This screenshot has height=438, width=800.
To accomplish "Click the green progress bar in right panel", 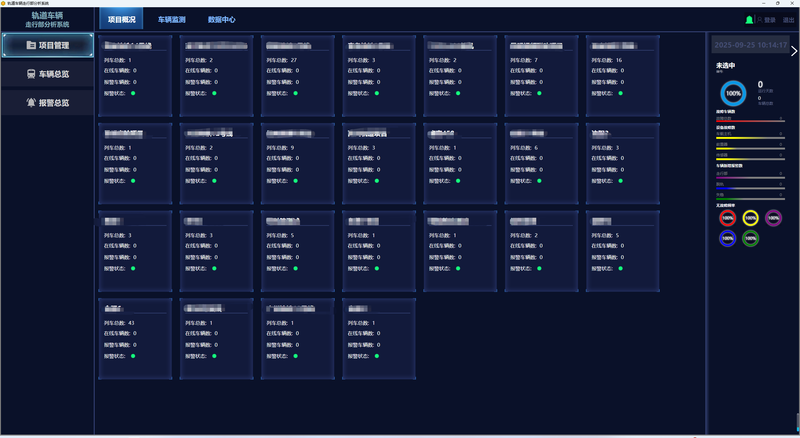I will (x=750, y=199).
